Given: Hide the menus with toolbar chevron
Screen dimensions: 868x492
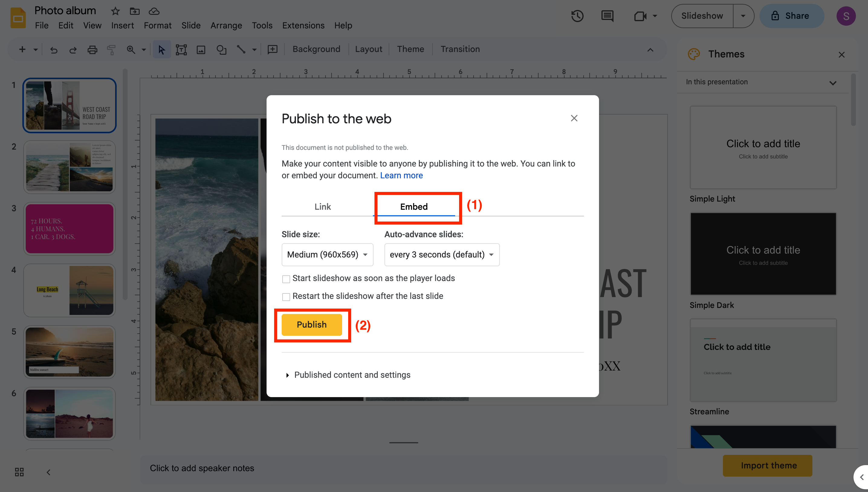Looking at the screenshot, I should tap(650, 50).
